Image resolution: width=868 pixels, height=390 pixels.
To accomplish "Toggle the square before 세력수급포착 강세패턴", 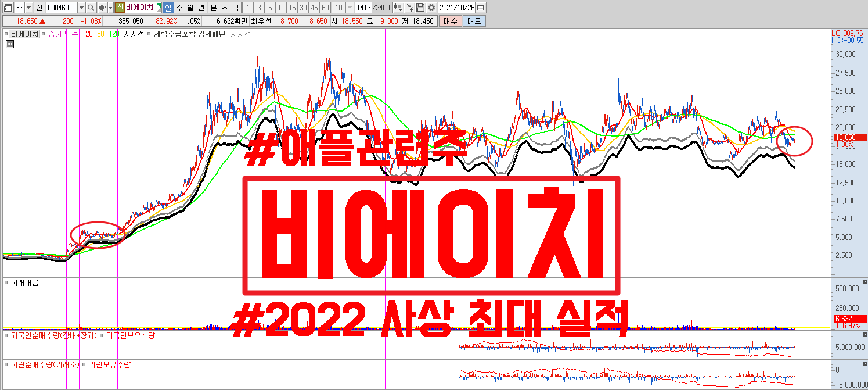I will pos(150,34).
